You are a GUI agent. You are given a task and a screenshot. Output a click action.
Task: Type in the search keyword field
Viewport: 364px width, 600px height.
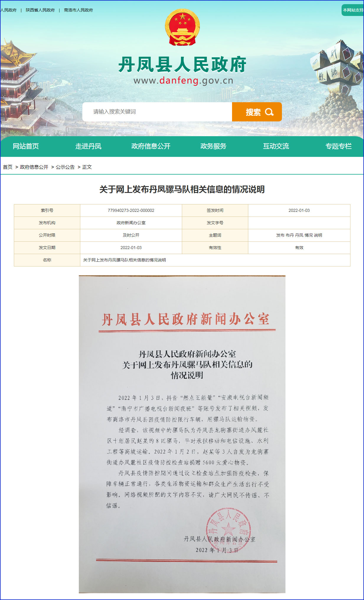(157, 112)
